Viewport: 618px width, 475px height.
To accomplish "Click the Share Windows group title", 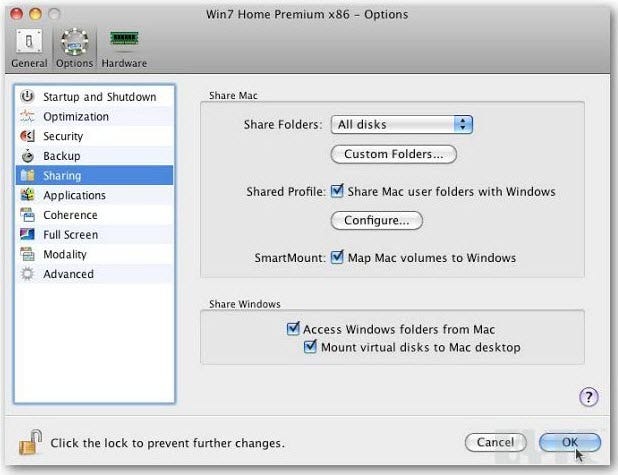I will [x=245, y=304].
